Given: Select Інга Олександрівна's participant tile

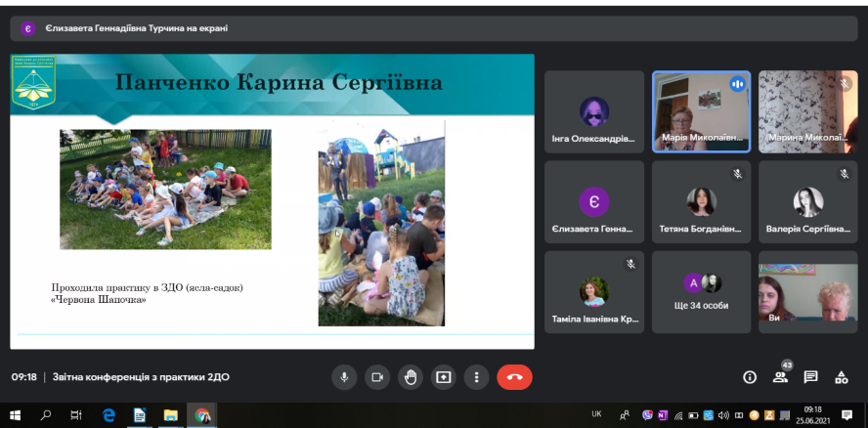Looking at the screenshot, I should 593,110.
